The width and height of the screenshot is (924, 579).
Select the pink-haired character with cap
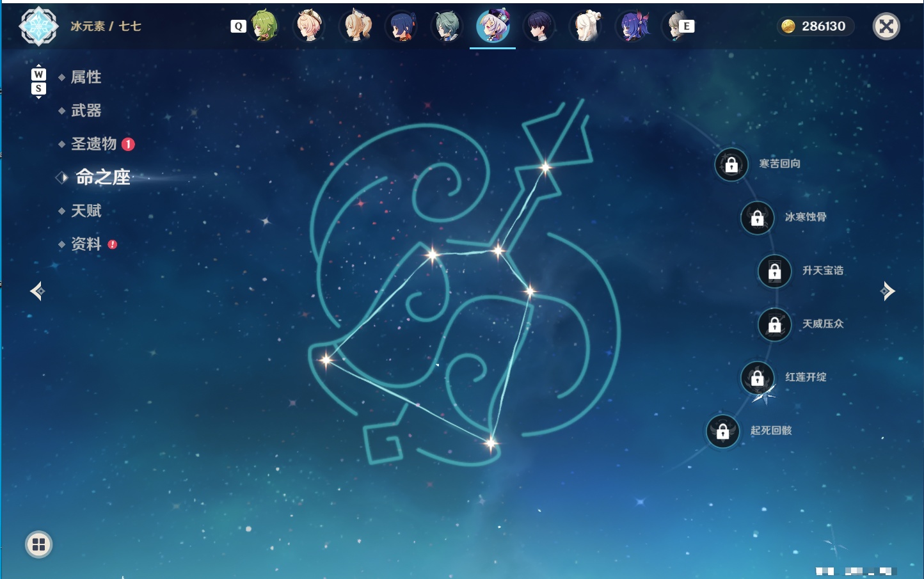[x=309, y=26]
